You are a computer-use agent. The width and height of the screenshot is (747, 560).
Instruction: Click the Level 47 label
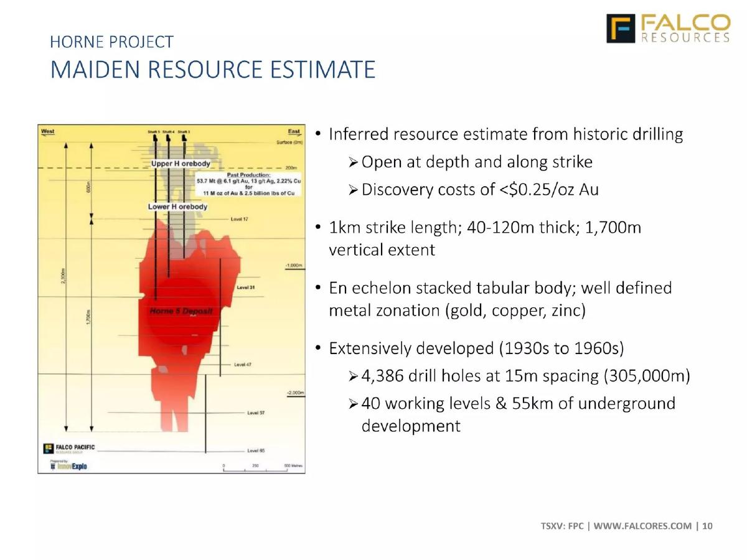[243, 365]
